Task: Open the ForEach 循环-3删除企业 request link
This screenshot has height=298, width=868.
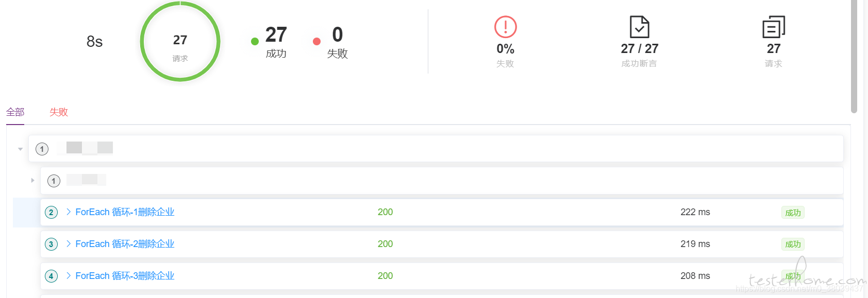Action: [x=125, y=276]
